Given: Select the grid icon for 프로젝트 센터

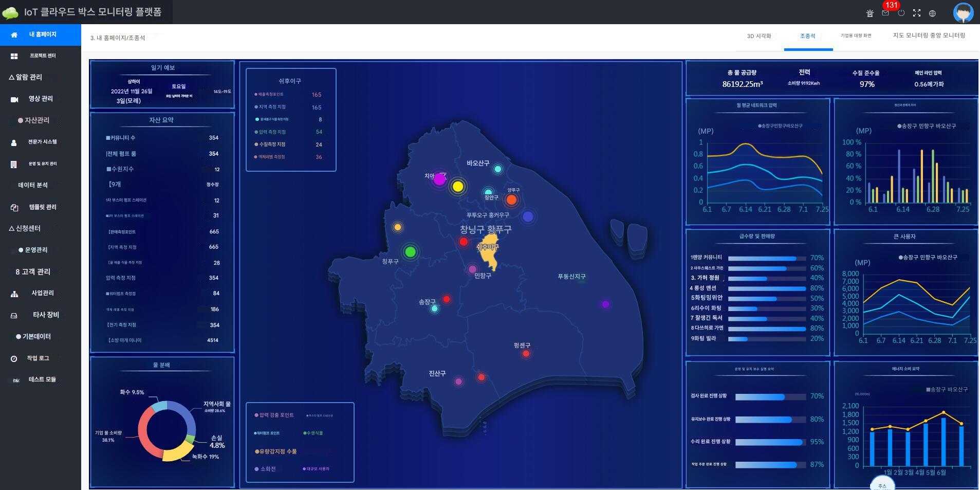Looking at the screenshot, I should pyautogui.click(x=14, y=56).
